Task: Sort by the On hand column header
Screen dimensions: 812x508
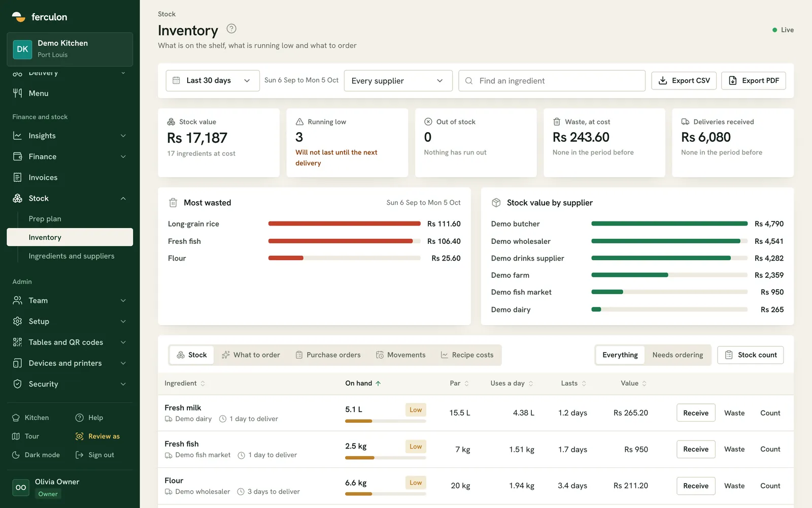Action: 363,383
